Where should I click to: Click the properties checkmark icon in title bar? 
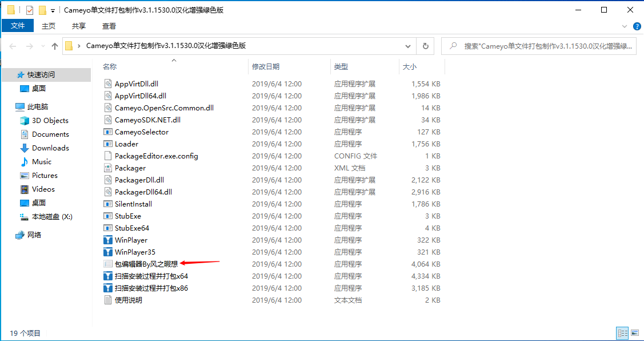(x=30, y=10)
